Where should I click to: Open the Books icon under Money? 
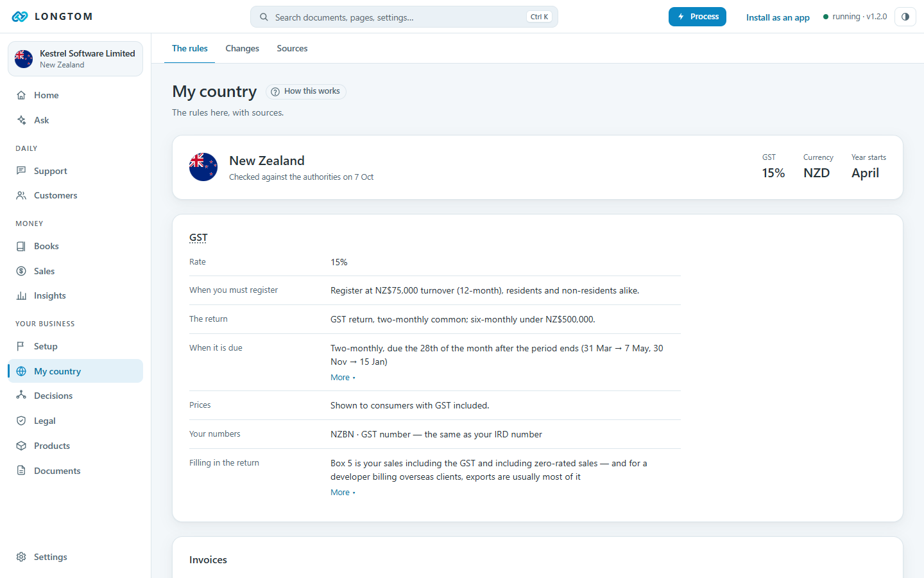coord(21,246)
